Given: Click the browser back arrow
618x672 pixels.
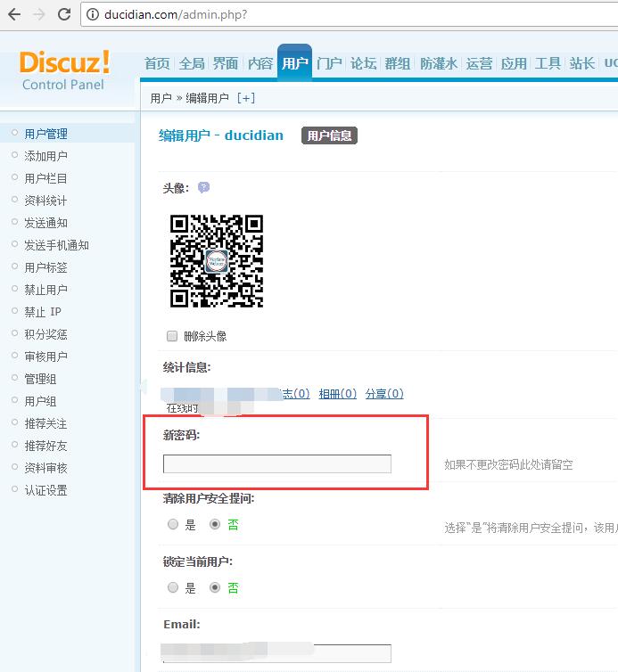Looking at the screenshot, I should coord(14,14).
